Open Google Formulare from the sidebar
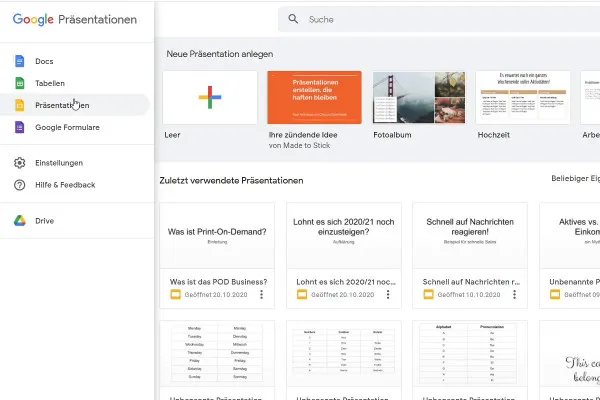The height and width of the screenshot is (400, 600). click(x=75, y=127)
